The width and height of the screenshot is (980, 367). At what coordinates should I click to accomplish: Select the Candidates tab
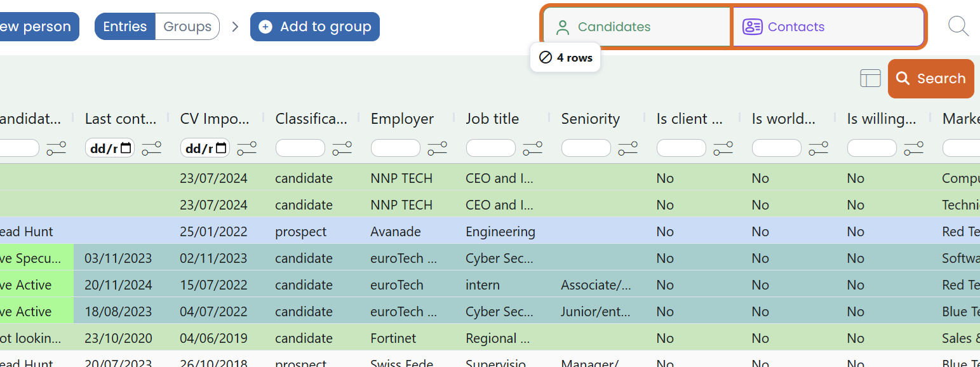[636, 27]
